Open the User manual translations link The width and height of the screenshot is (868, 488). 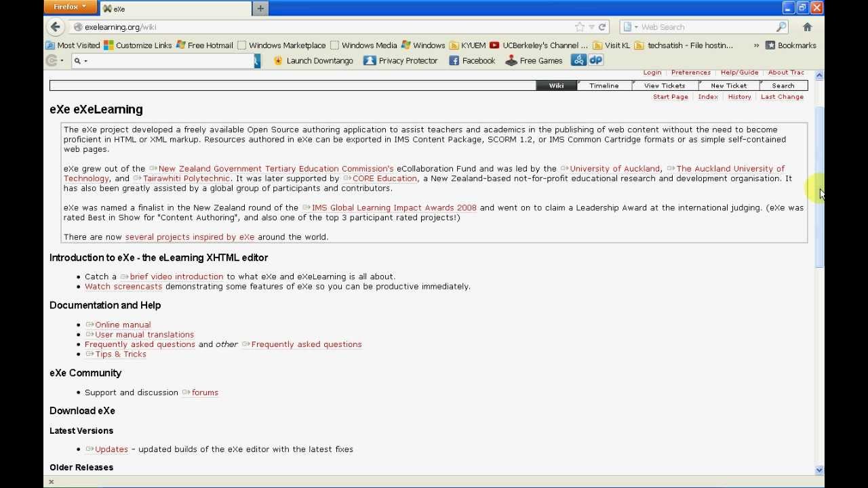click(x=140, y=334)
